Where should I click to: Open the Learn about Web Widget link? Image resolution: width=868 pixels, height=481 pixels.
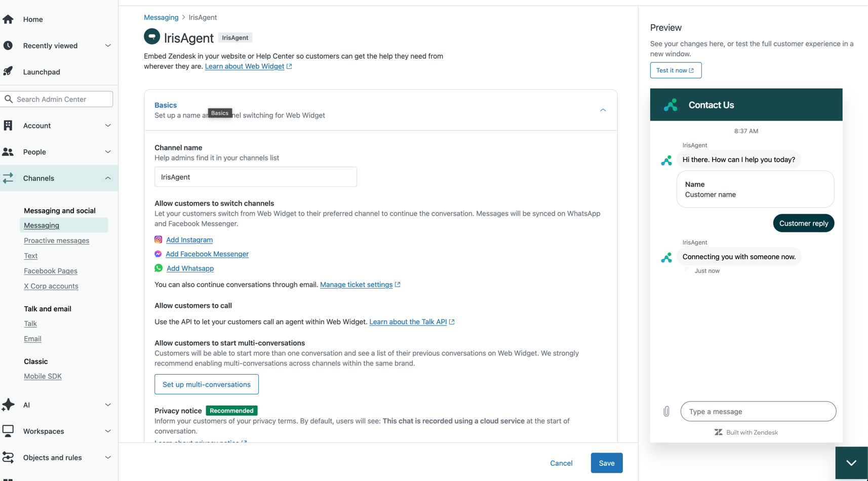point(245,66)
